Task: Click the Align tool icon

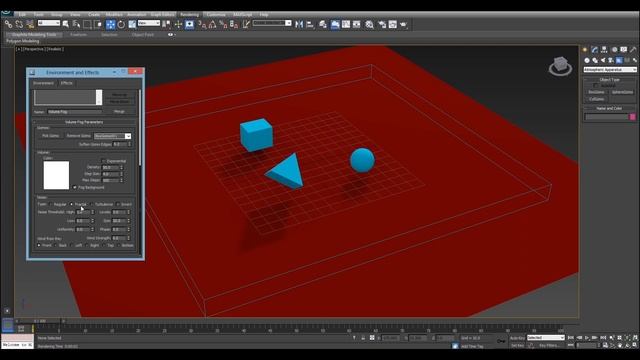Action: tap(310, 24)
